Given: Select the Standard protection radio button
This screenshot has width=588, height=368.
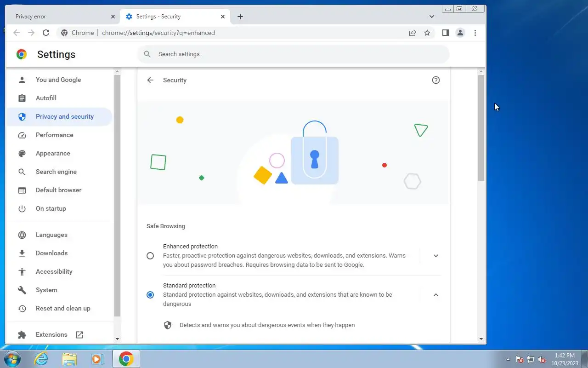Looking at the screenshot, I should [150, 295].
